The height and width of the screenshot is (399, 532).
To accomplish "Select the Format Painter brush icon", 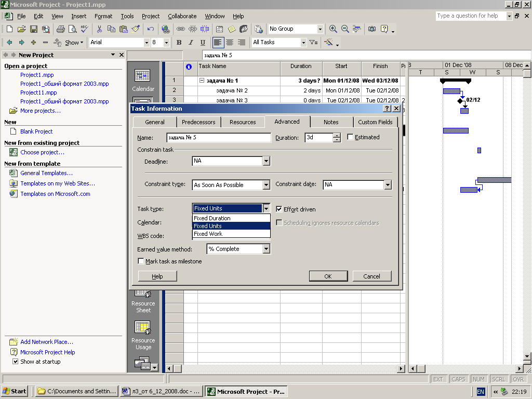I will [136, 29].
